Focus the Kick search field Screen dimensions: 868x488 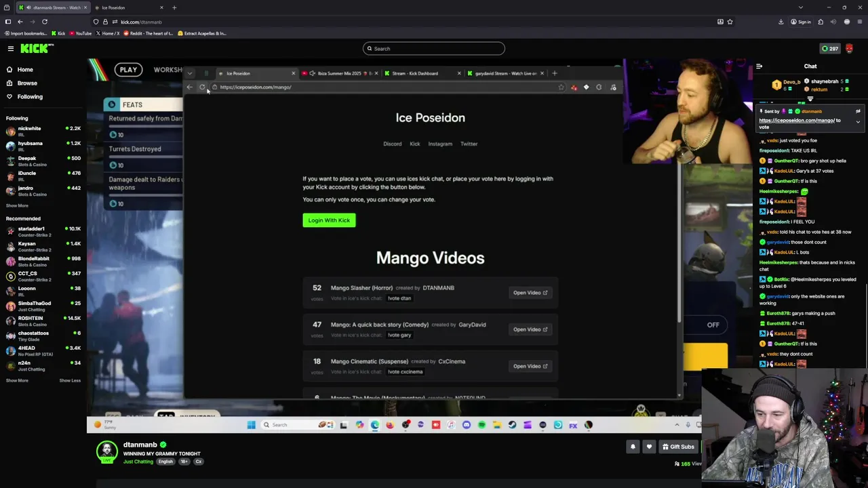(x=434, y=48)
